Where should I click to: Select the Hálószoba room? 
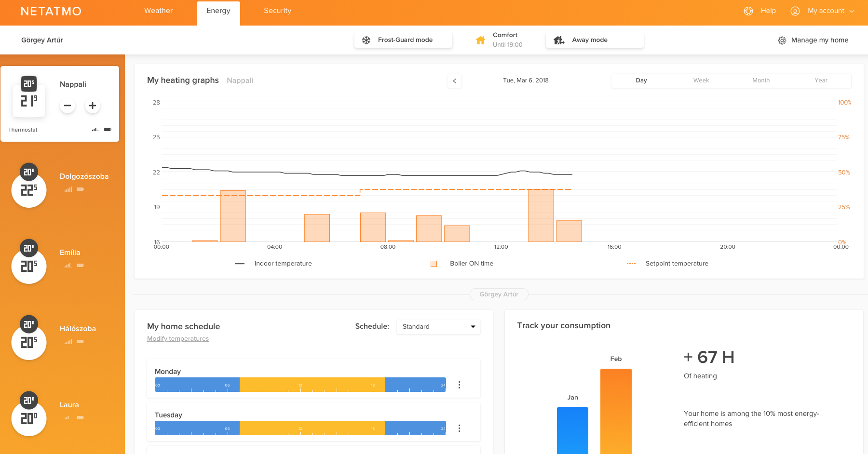tap(78, 329)
